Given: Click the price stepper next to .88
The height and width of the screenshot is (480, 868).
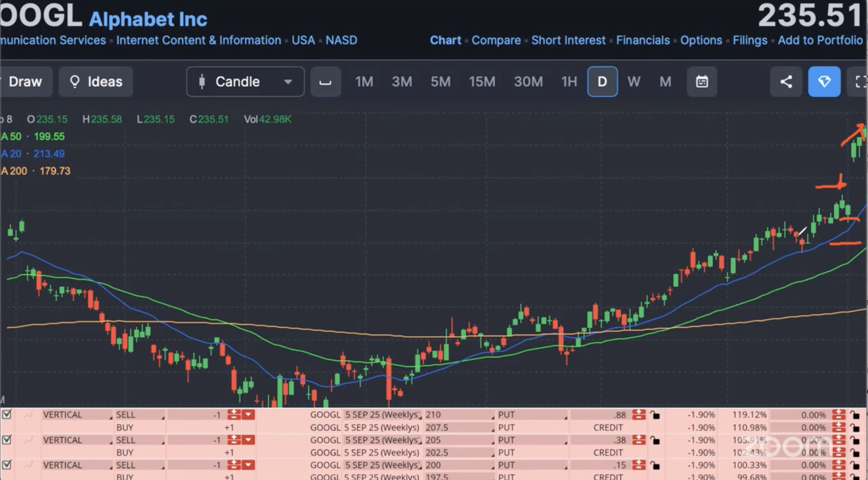Looking at the screenshot, I should (x=639, y=415).
